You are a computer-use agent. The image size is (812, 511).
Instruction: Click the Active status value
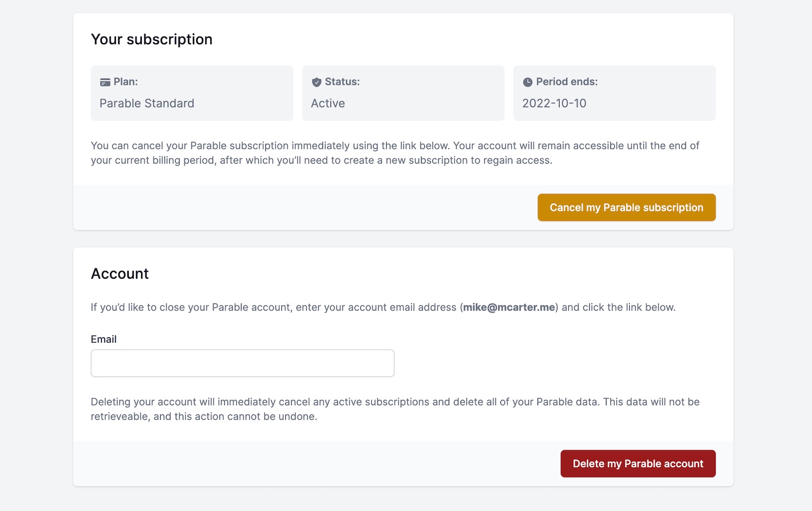(x=328, y=103)
